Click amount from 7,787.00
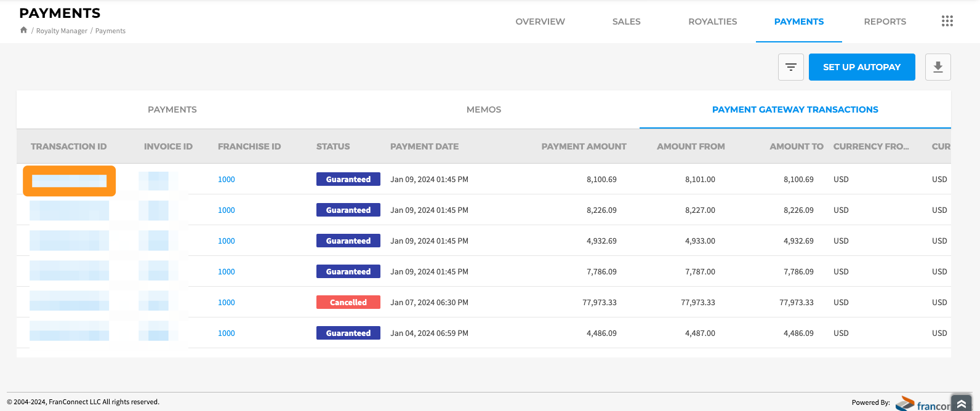The image size is (980, 411). click(700, 272)
